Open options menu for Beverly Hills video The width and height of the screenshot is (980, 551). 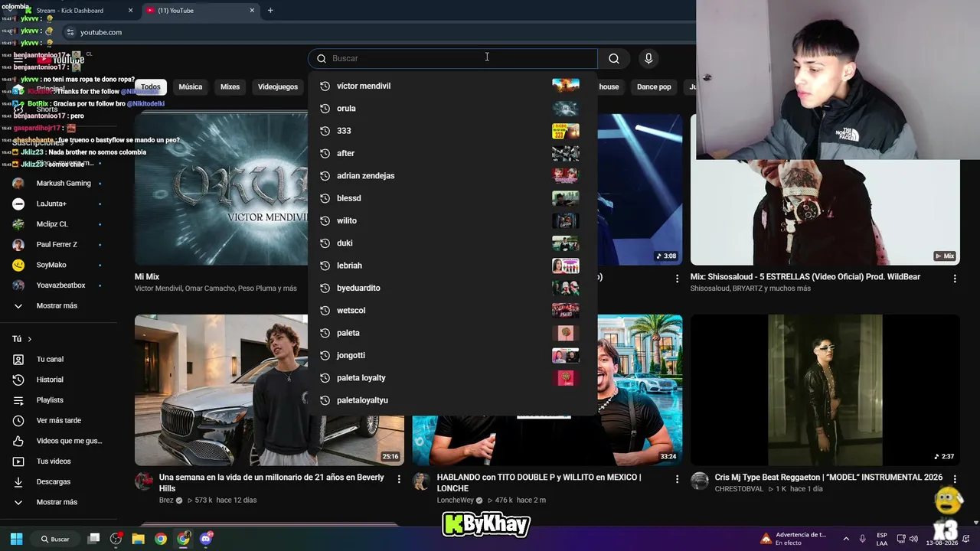tap(399, 479)
